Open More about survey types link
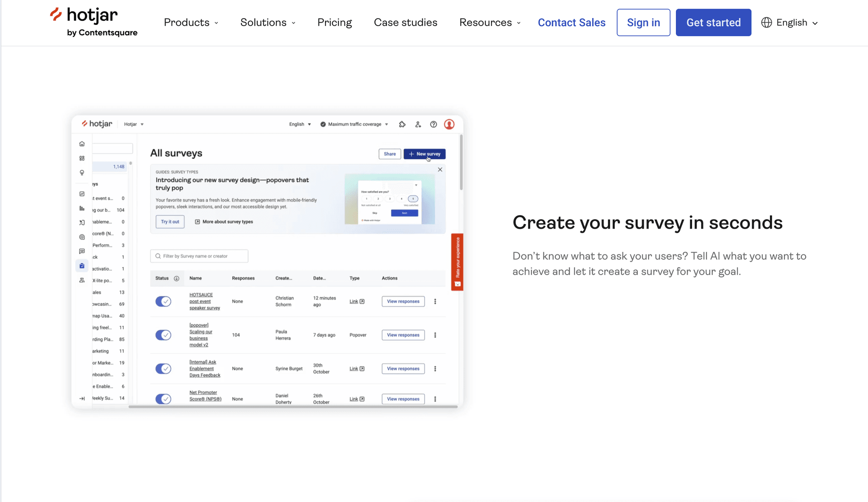The height and width of the screenshot is (502, 868). [224, 222]
